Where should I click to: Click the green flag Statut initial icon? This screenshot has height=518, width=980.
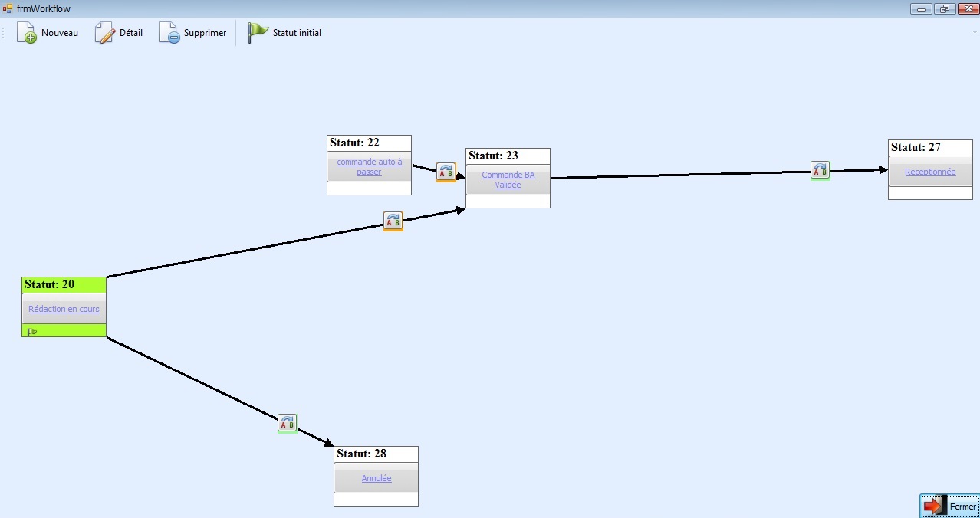[258, 33]
